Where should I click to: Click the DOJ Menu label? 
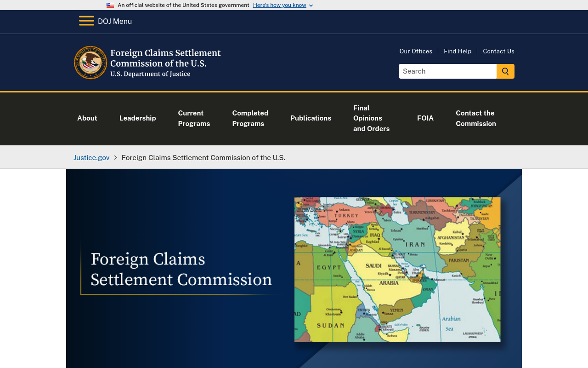(x=115, y=21)
